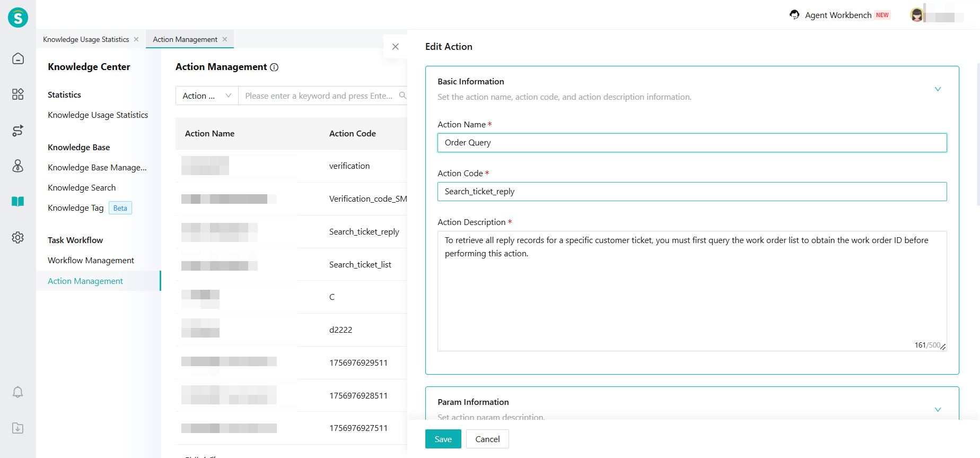
Task: Open the Action search type dropdown
Action: coord(207,96)
